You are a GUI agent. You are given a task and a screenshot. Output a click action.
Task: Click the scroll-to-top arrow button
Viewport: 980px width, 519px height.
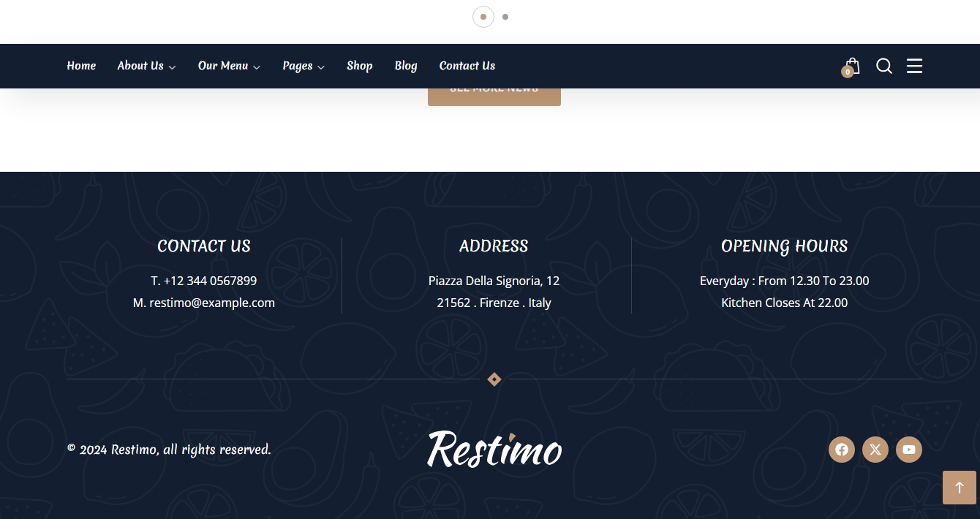[x=959, y=488]
